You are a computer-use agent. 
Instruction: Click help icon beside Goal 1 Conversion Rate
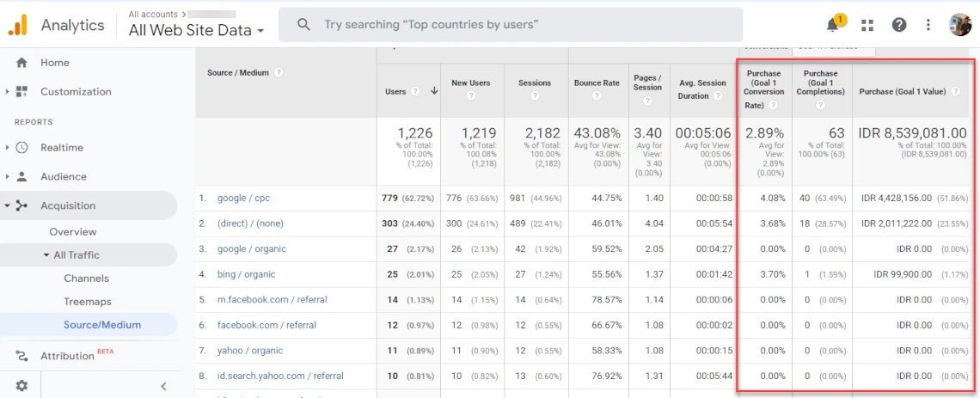(773, 106)
